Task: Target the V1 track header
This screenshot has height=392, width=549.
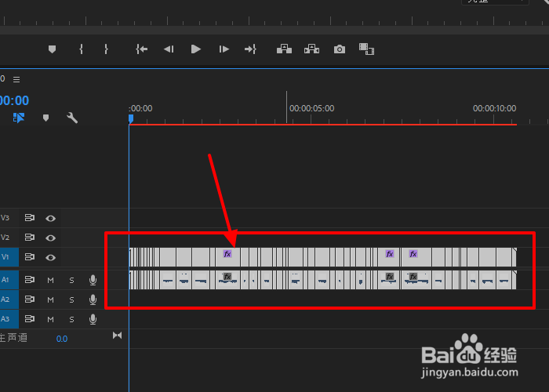Action: click(x=9, y=257)
